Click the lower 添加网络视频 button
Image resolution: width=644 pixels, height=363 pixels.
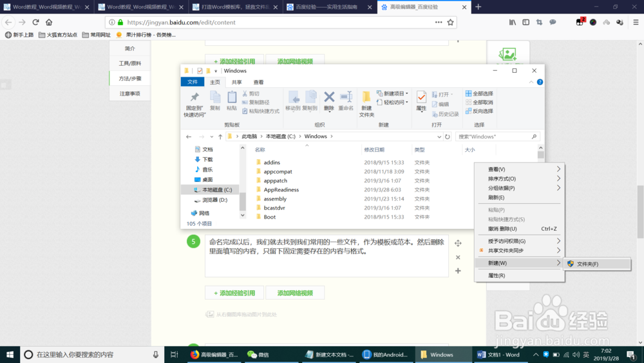tap(295, 293)
